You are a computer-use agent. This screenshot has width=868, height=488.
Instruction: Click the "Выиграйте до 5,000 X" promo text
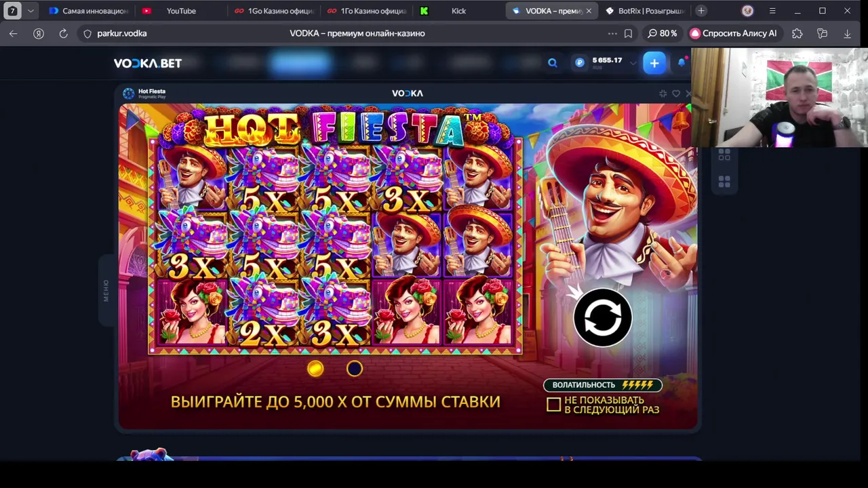pos(336,401)
